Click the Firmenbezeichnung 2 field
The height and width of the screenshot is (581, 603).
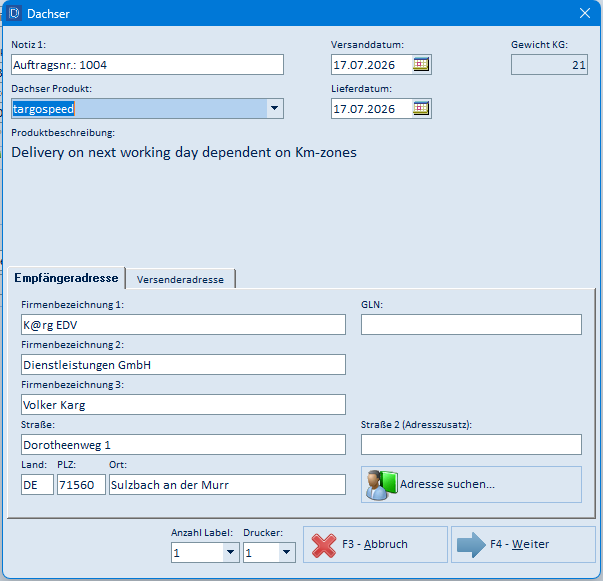pos(183,365)
